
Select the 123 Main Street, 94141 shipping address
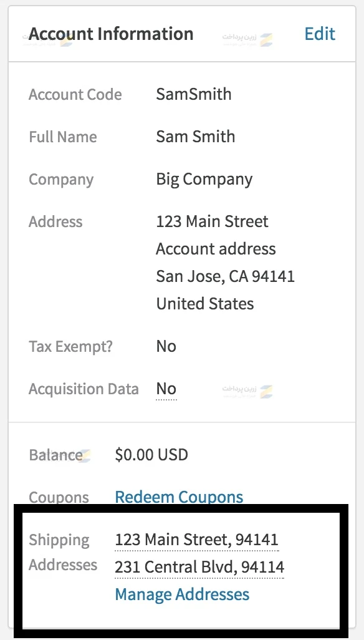coord(196,540)
